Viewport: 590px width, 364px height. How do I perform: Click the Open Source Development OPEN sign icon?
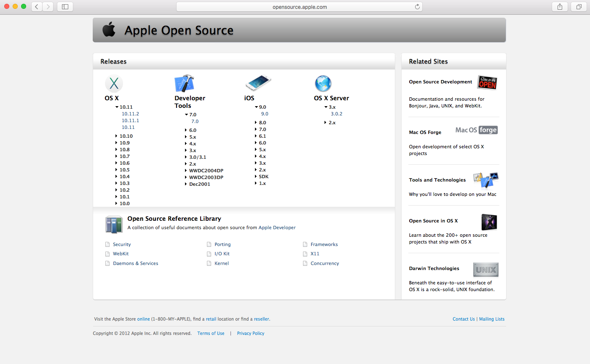(x=487, y=83)
